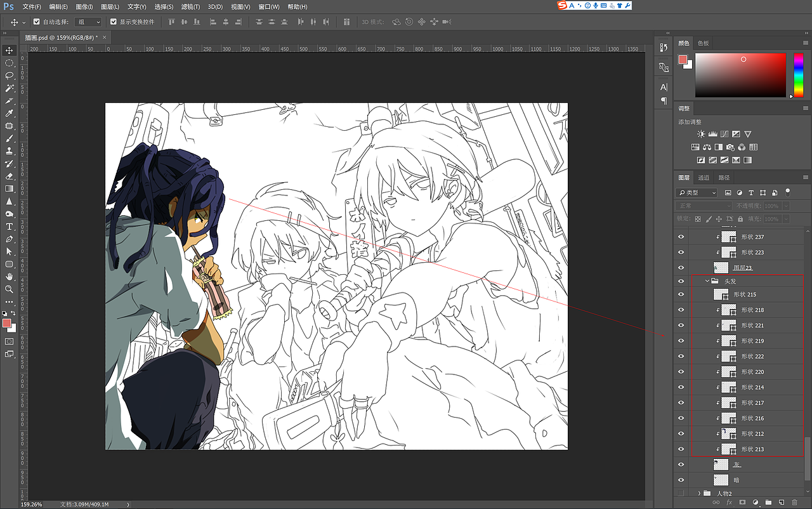
Task: Select the Elliptical Marquee tool
Action: pos(10,63)
